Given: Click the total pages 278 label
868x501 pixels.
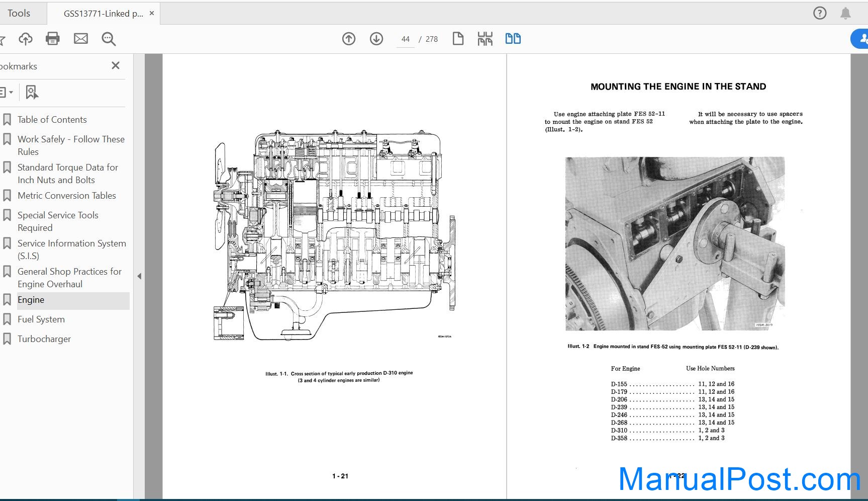Looking at the screenshot, I should 431,39.
